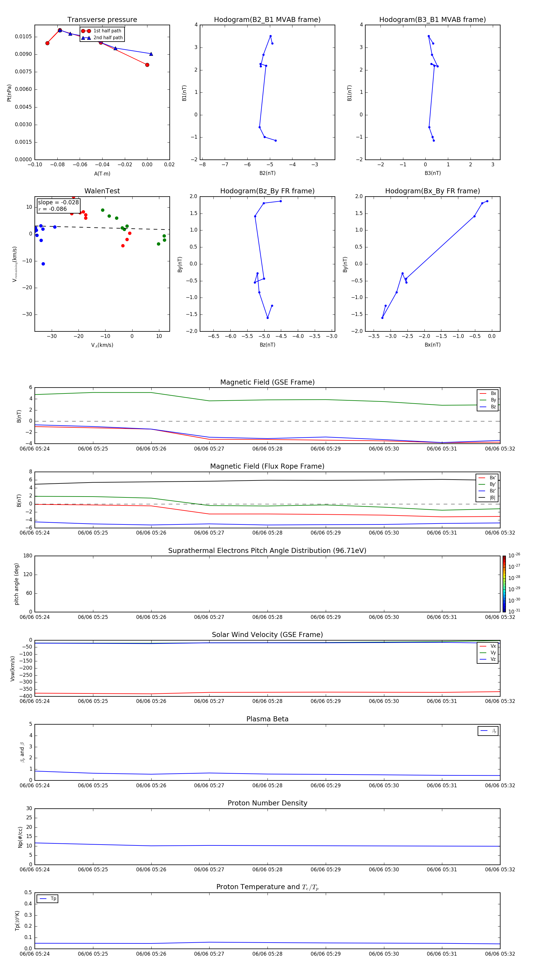Click the "Bz(nT)" x-axis label
535x980 pixels.
pos(267,345)
